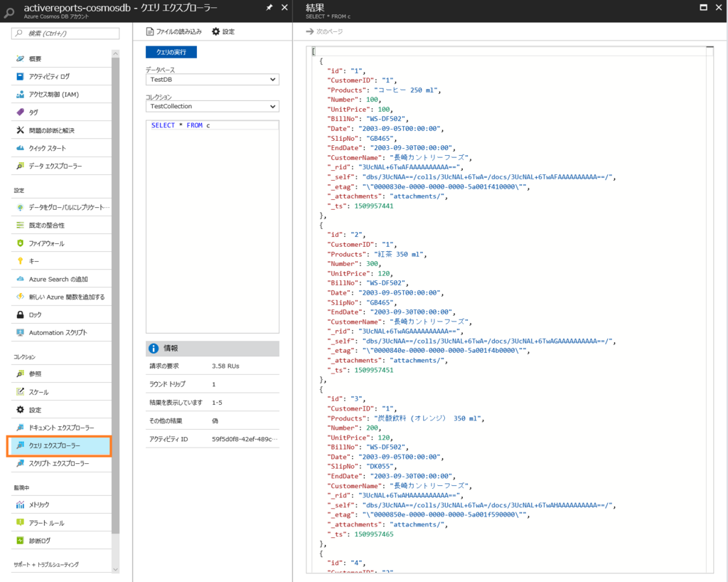This screenshot has width=728, height=582.
Task: Click the ラウンド トリップ row label
Action: (x=167, y=384)
